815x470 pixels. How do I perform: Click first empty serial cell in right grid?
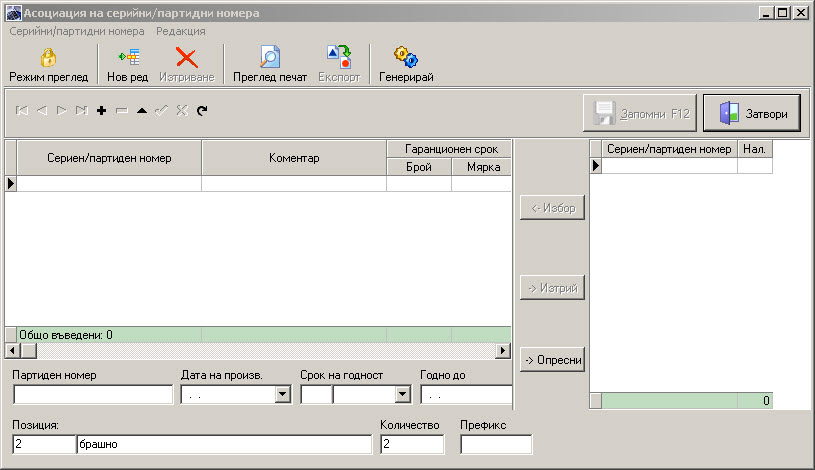coord(669,166)
